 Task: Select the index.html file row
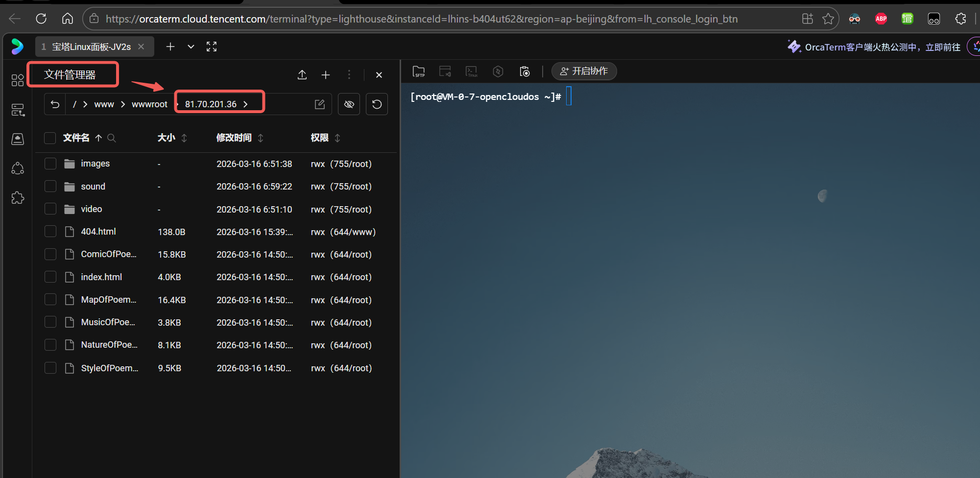coord(215,277)
